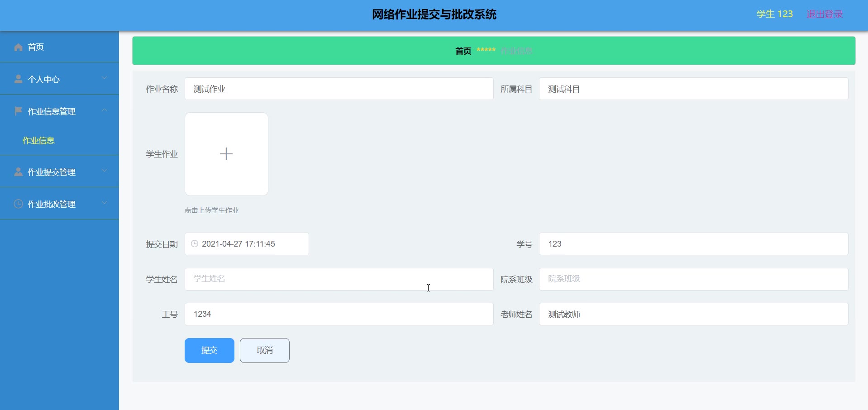Click the plus icon to upload 学生作业
The height and width of the screenshot is (410, 868).
click(226, 154)
